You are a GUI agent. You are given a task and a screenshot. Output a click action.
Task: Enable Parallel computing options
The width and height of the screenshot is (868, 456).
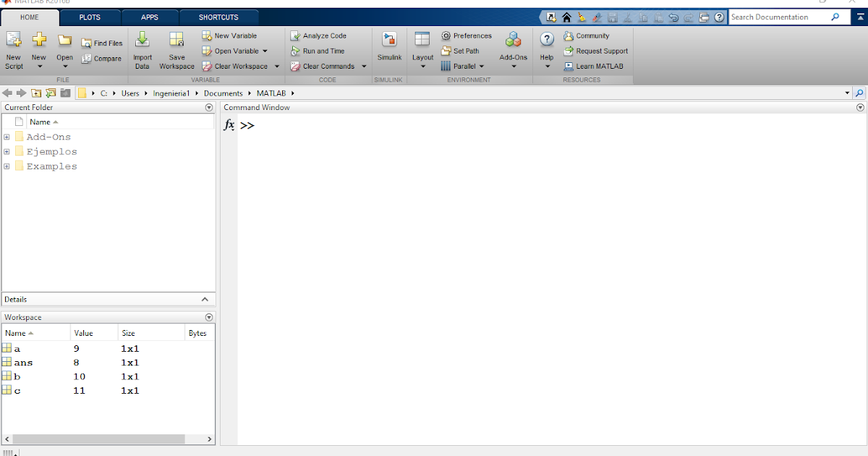[x=463, y=66]
